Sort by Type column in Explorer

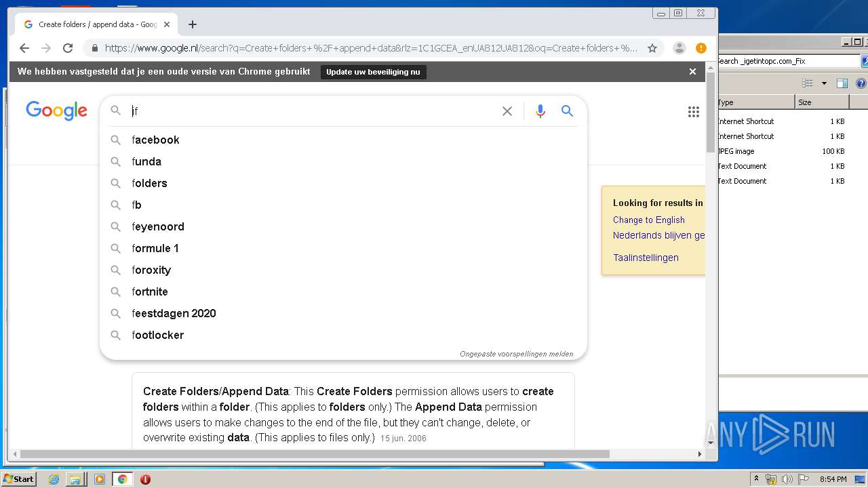tap(755, 102)
